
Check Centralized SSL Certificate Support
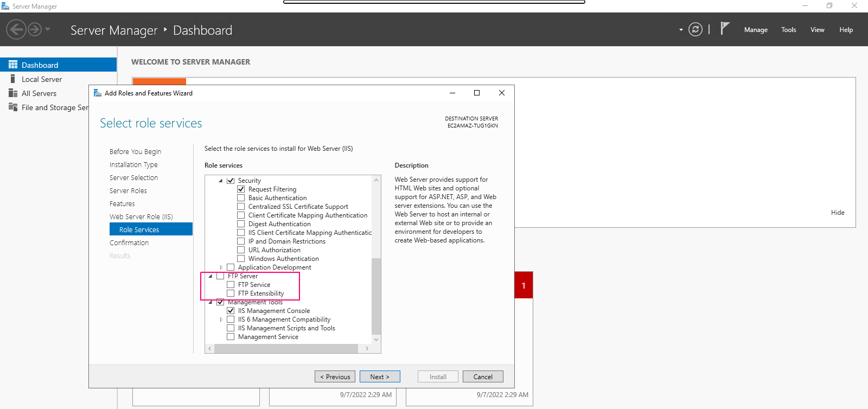pyautogui.click(x=241, y=207)
